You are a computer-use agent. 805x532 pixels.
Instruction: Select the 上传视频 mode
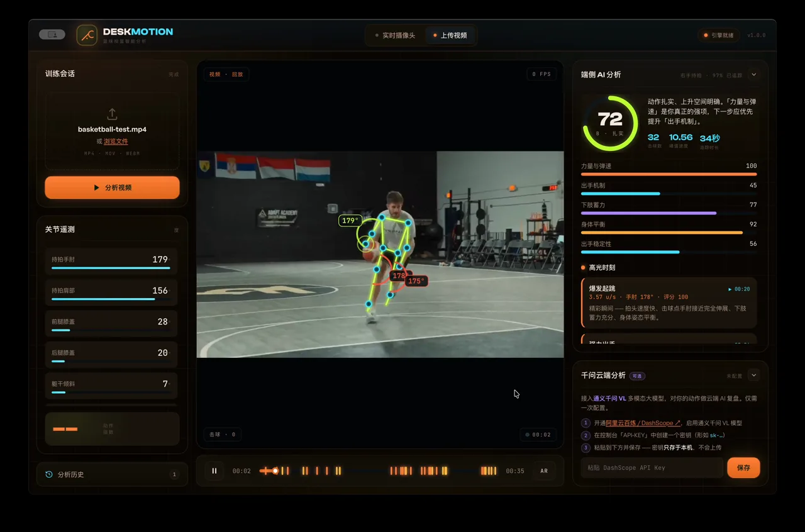point(450,35)
